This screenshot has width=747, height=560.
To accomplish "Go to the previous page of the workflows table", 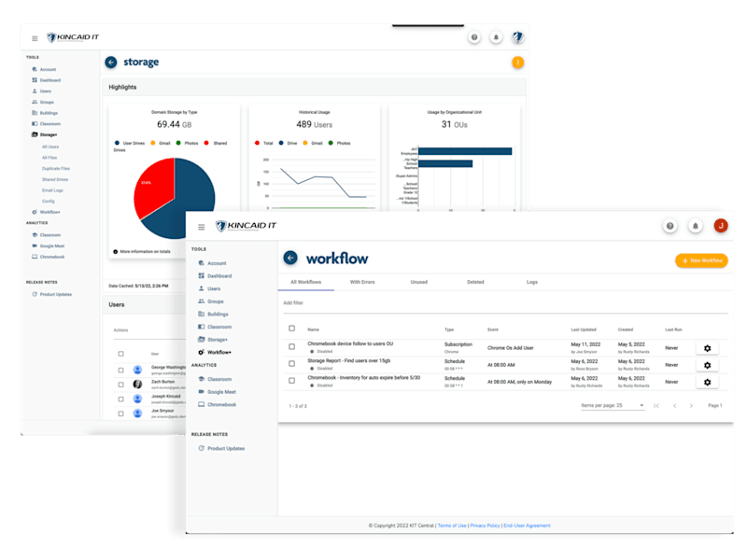I will (x=674, y=406).
